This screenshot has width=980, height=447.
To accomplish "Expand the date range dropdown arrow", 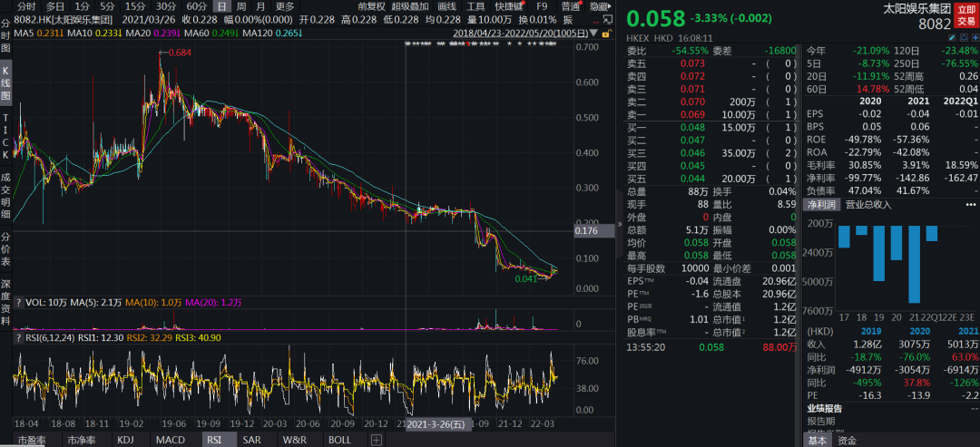I will pyautogui.click(x=594, y=34).
